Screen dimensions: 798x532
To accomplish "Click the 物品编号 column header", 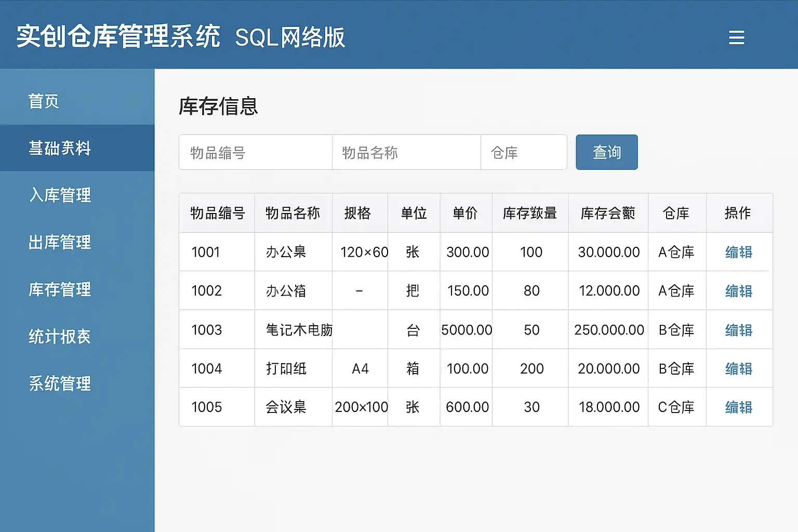I will tap(217, 213).
